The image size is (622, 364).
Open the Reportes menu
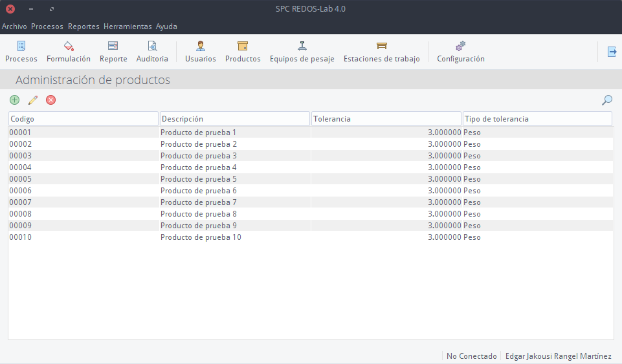click(x=83, y=27)
